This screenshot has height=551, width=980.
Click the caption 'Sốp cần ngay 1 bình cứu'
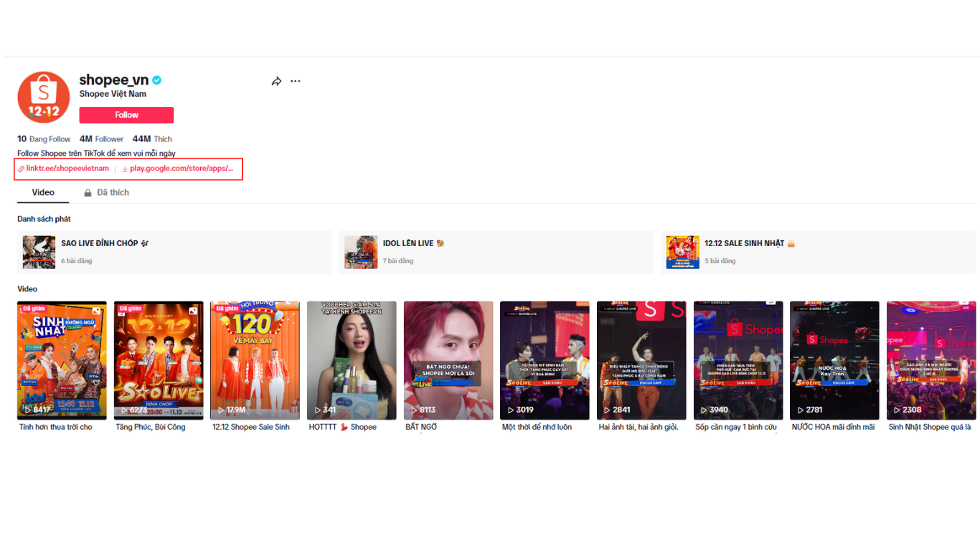(x=736, y=427)
